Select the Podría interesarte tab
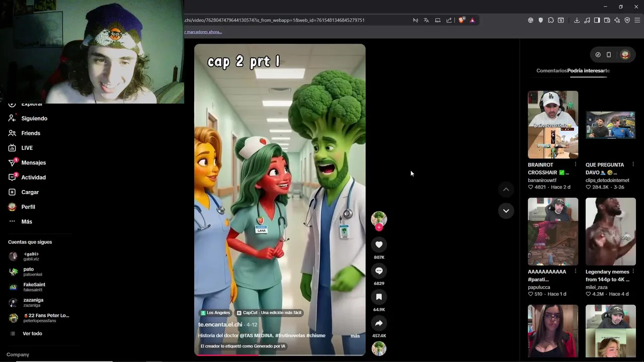644x362 pixels. point(589,71)
